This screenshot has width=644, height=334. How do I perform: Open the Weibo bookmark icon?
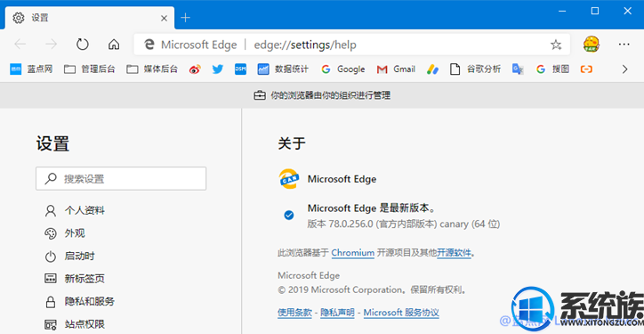coord(195,69)
